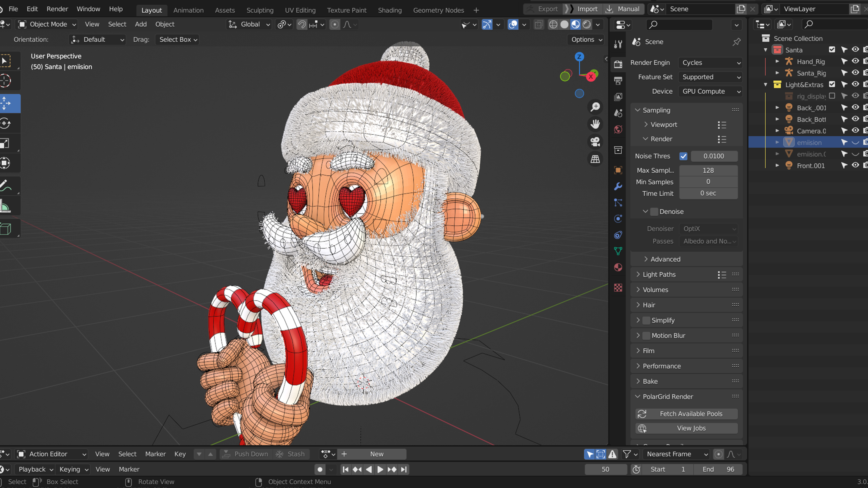Open the Global transform orientation dropdown
868x488 pixels.
click(x=249, y=24)
